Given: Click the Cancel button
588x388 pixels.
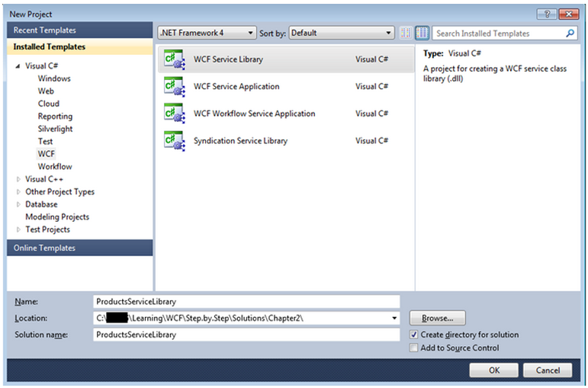Looking at the screenshot, I should (548, 370).
